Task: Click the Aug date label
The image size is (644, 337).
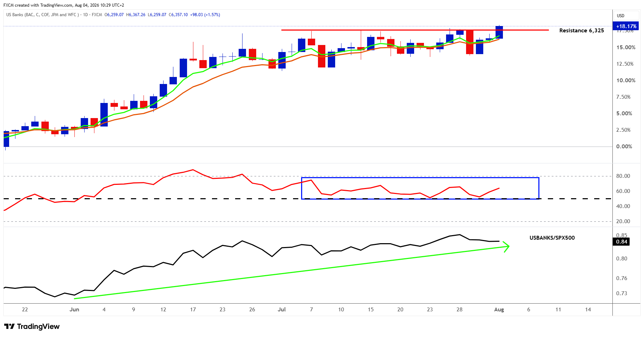Action: point(499,310)
